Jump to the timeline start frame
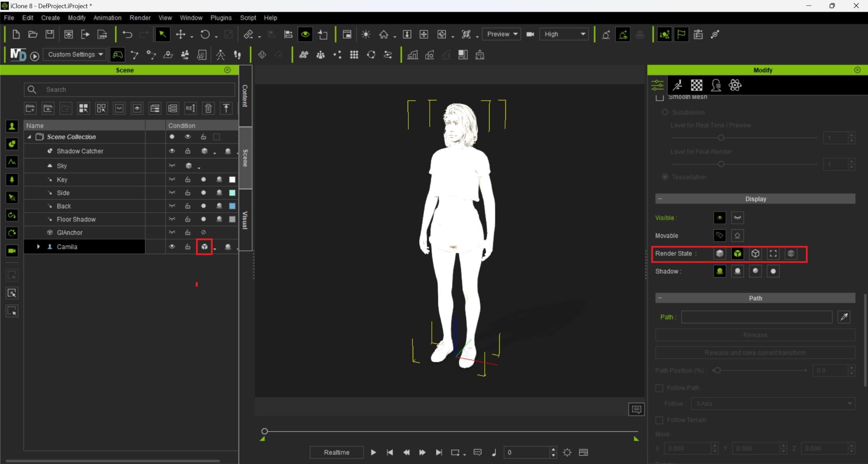This screenshot has width=868, height=464. click(390, 452)
